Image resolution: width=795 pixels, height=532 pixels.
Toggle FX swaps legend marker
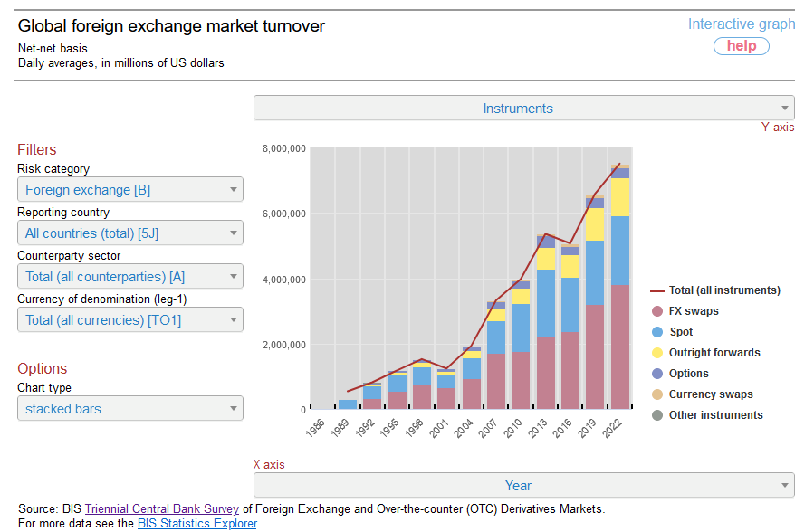click(x=657, y=311)
